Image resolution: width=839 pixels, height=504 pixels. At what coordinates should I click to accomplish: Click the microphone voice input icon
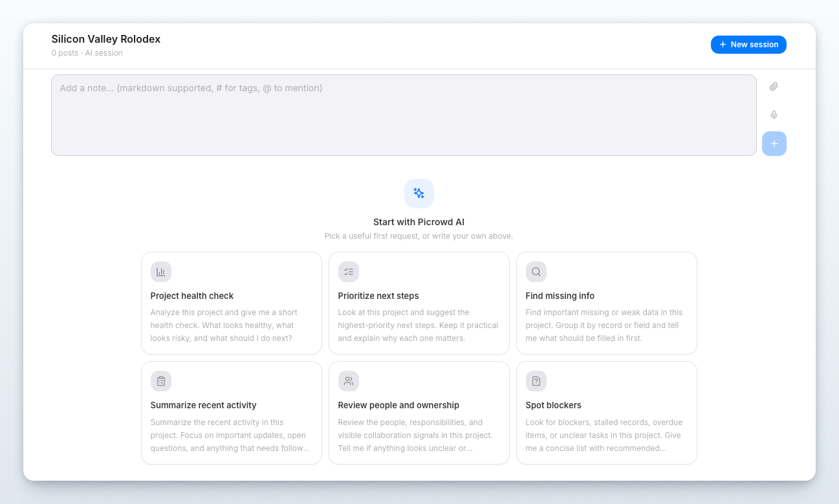coord(774,115)
